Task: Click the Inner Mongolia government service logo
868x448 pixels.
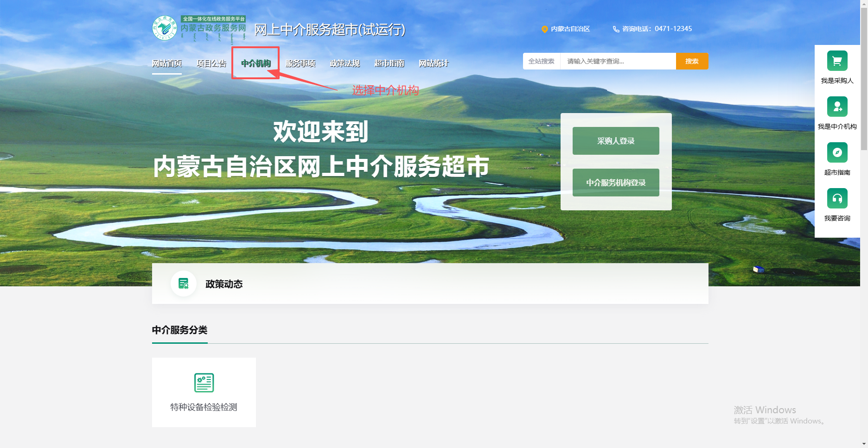Action: click(x=165, y=28)
